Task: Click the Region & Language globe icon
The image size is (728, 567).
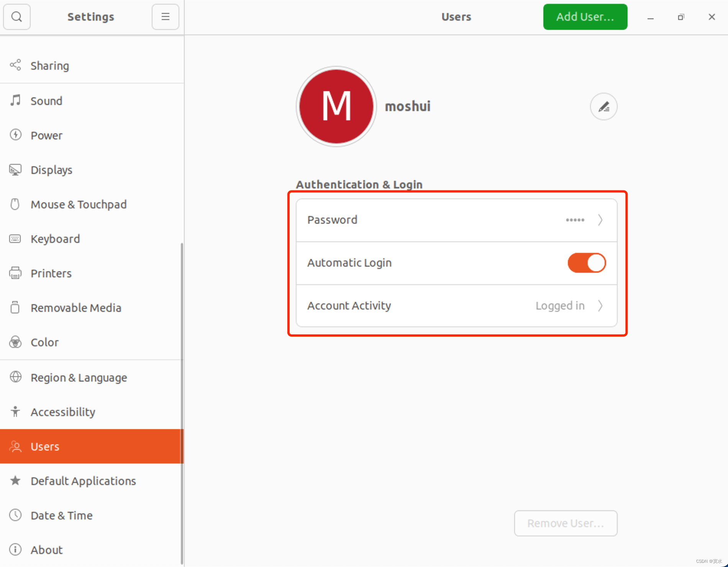Action: (x=15, y=377)
